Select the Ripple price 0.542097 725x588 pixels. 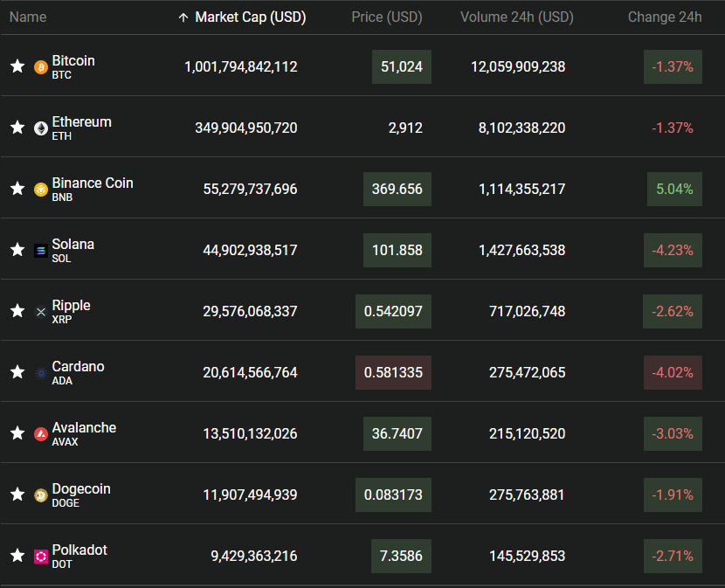pyautogui.click(x=393, y=311)
